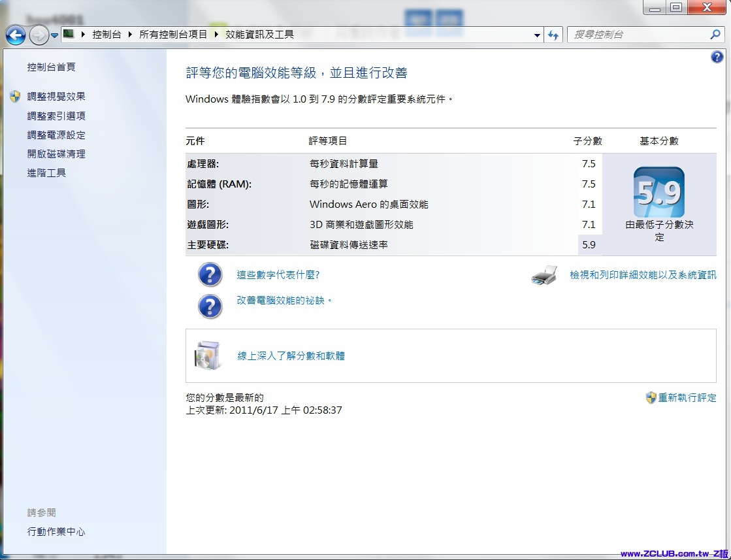
Task: Open 線上深入了解分數和軟體 link
Action: (x=291, y=355)
